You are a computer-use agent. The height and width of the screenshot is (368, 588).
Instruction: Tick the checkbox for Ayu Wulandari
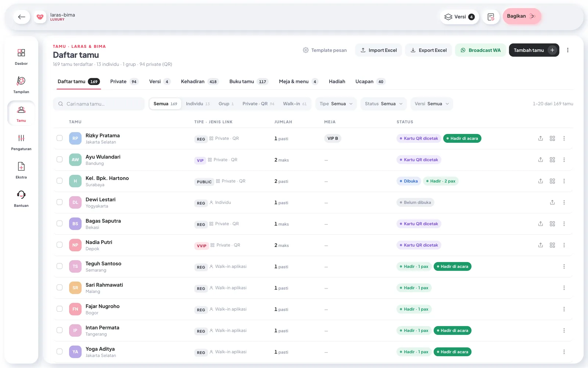coord(60,159)
